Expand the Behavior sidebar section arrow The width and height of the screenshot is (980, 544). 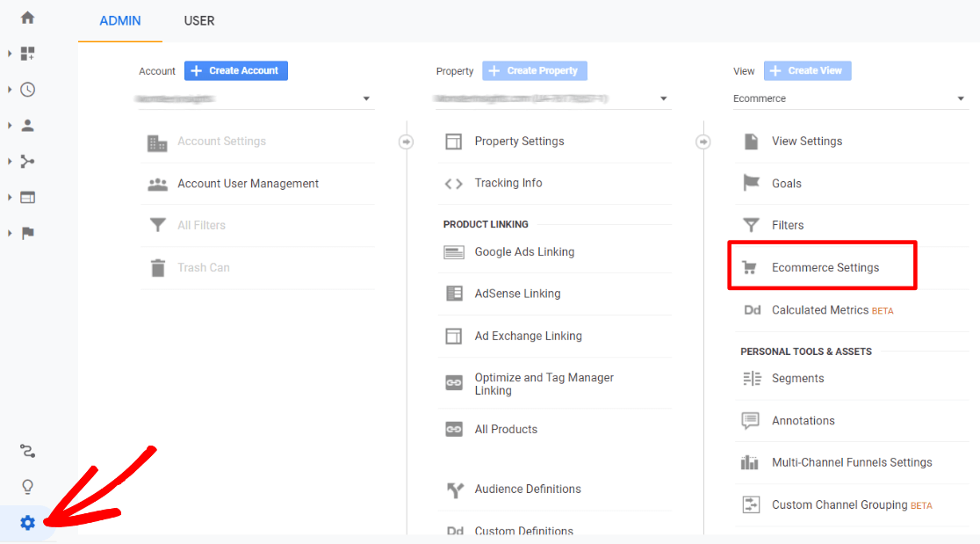tap(10, 198)
